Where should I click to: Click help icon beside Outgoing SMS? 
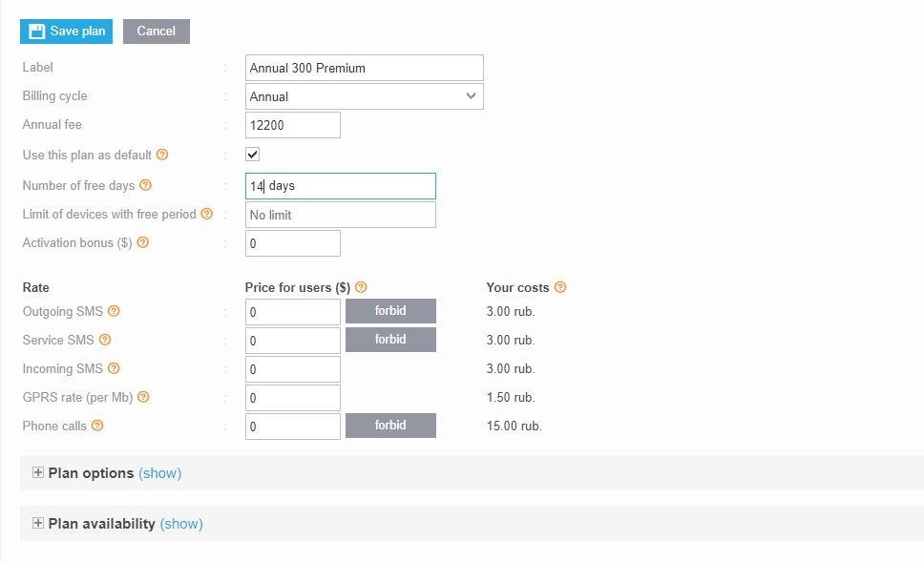point(114,310)
